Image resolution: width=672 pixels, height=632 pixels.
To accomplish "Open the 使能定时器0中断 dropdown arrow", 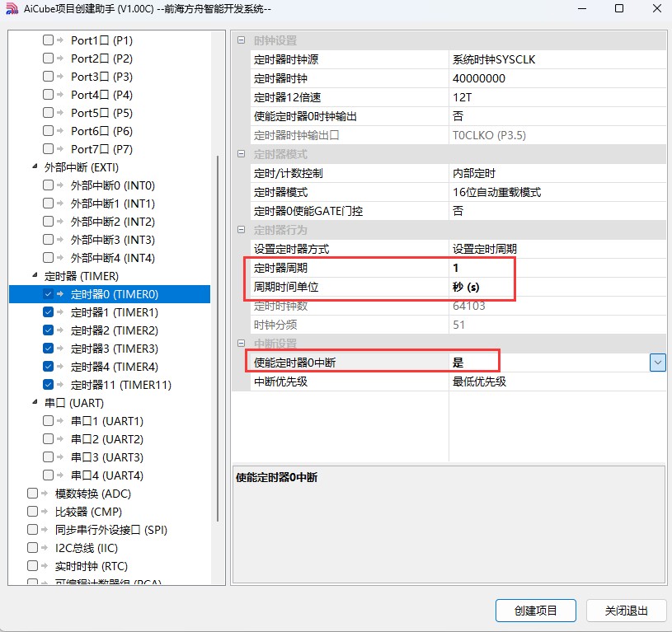I will [657, 363].
